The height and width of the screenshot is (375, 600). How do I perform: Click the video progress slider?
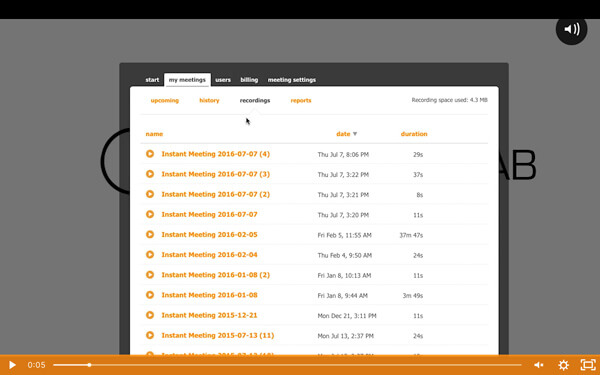pos(287,365)
